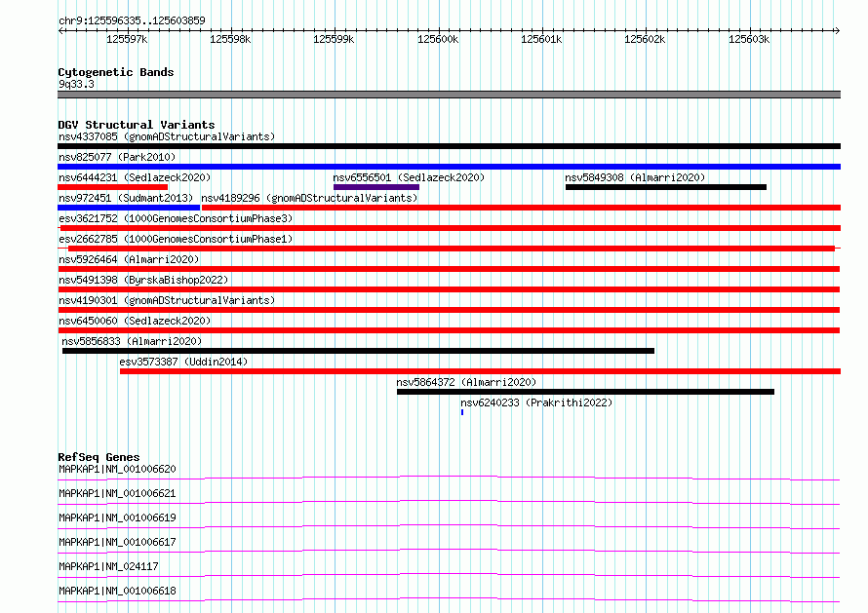Open the nsv5491398 ByrskaBishop2022 label
Viewport: 868px width, 613px height.
click(x=143, y=280)
